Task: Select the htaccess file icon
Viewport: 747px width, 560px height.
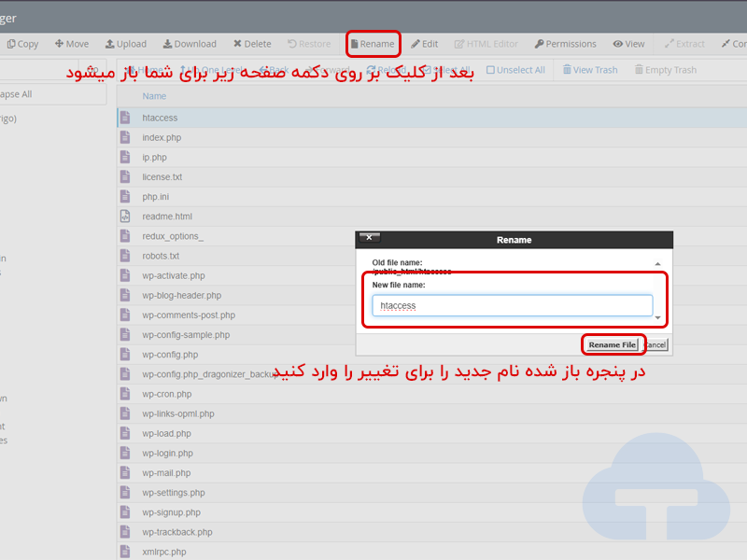Action: pos(125,118)
